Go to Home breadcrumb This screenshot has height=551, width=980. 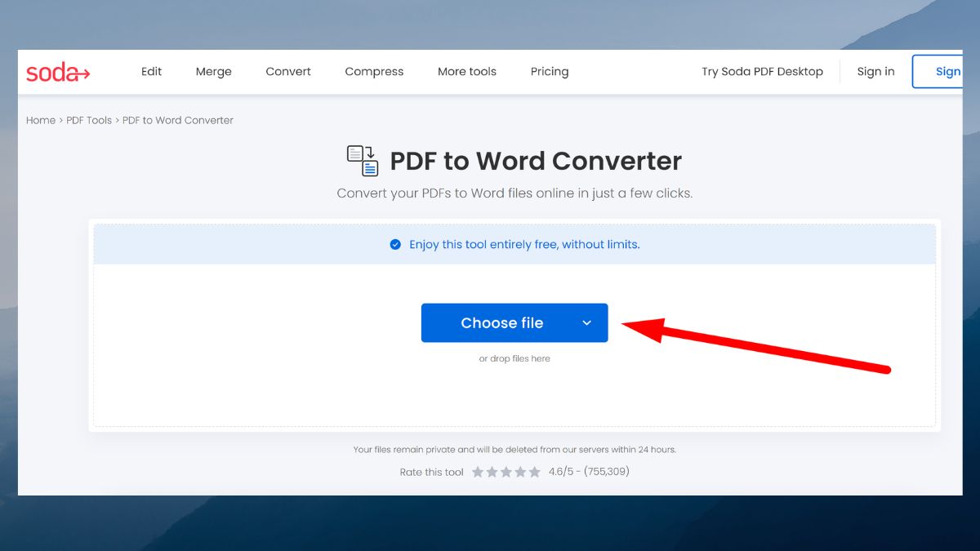[x=41, y=120]
